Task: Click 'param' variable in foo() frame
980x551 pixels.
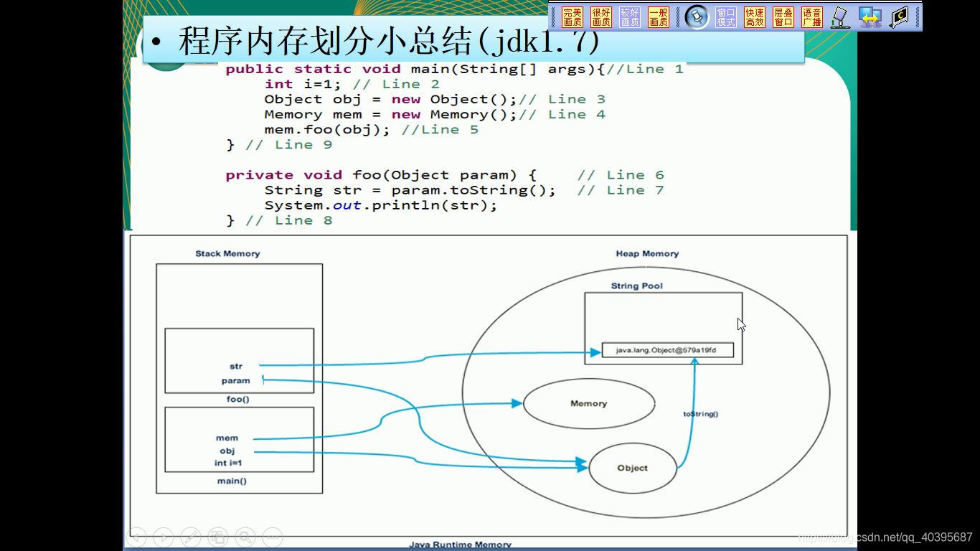Action: click(236, 380)
